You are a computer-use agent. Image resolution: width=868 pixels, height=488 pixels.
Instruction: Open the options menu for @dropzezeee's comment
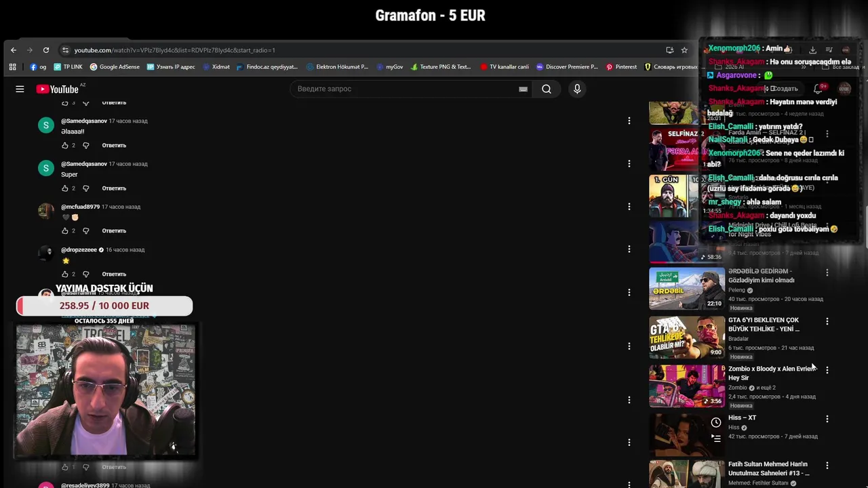point(629,249)
